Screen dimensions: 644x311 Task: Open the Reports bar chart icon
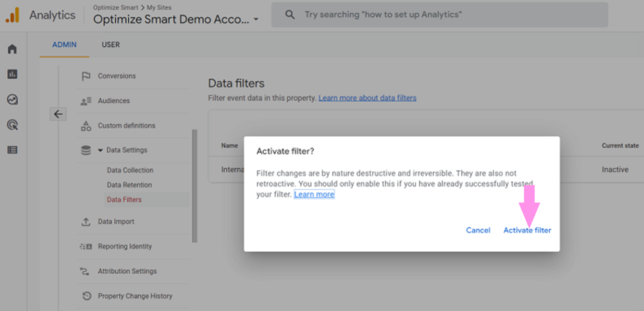(12, 75)
